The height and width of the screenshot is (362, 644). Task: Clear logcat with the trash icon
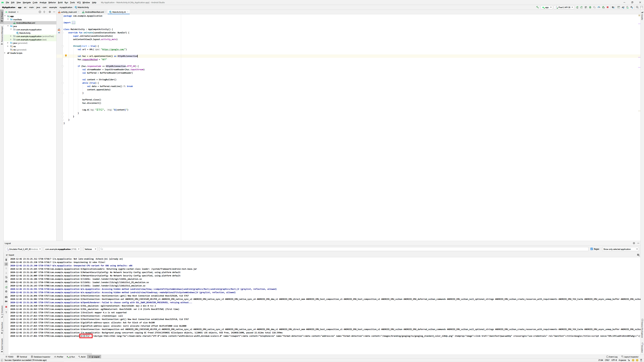6,260
